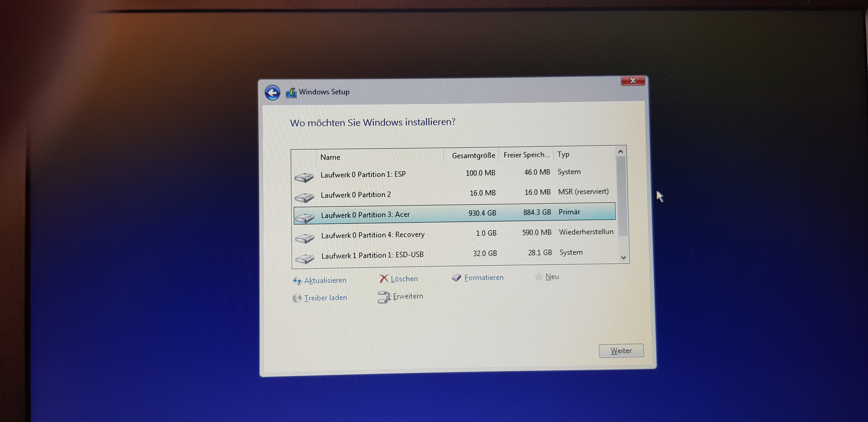The width and height of the screenshot is (868, 422).
Task: Click 16.0 MB total size of Partition 2
Action: (x=483, y=193)
